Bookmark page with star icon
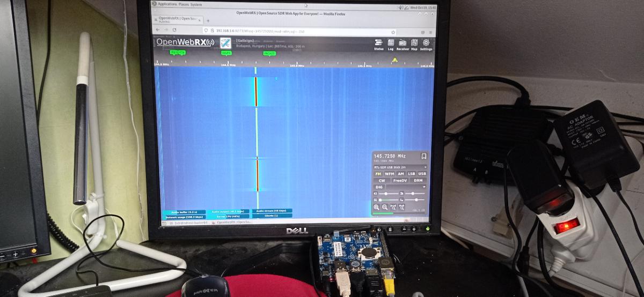 [393, 32]
